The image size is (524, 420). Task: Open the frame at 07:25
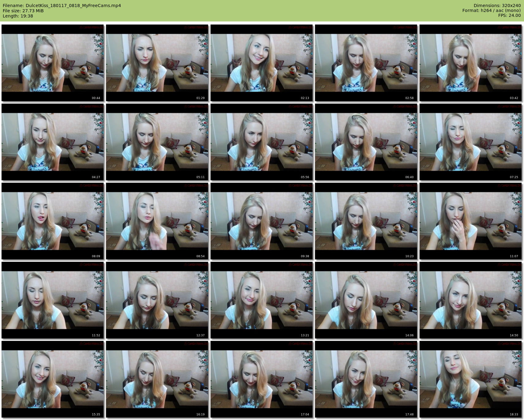pos(471,142)
